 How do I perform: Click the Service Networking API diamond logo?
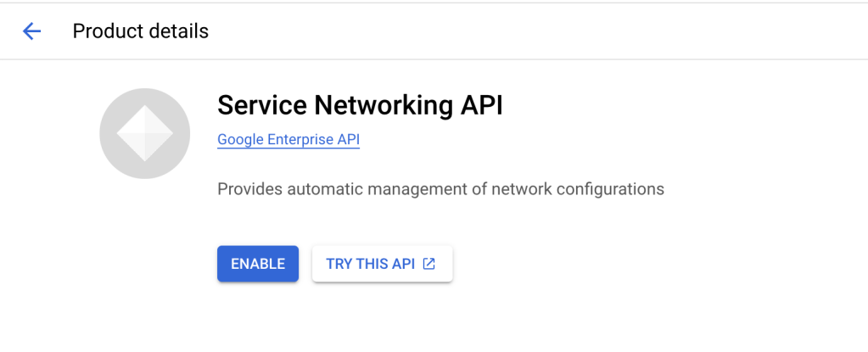(144, 133)
